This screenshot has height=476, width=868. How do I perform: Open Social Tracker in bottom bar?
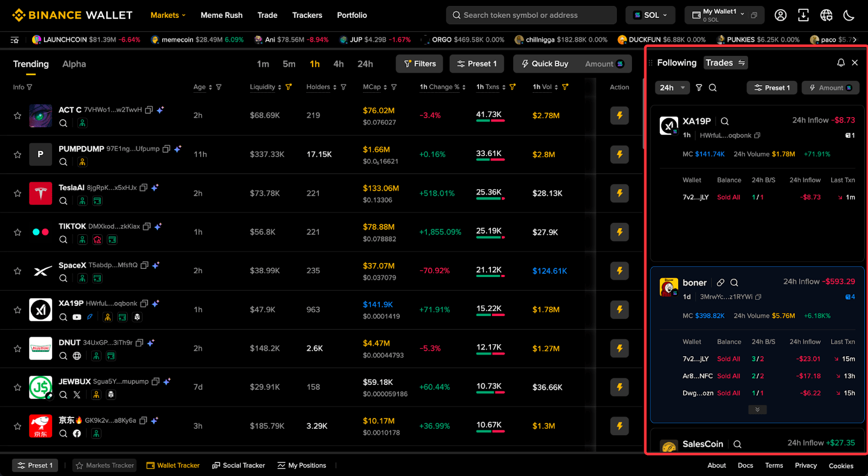tap(239, 465)
